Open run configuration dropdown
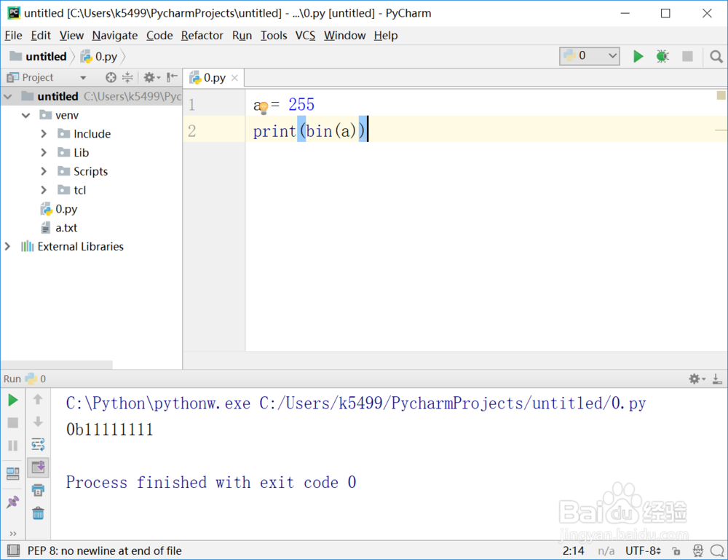The height and width of the screenshot is (560, 728). 589,56
